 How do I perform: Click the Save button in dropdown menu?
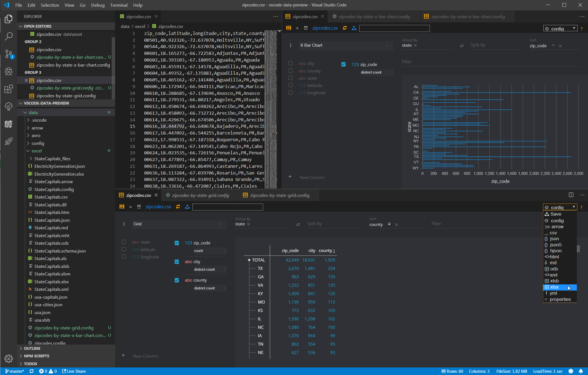click(555, 214)
